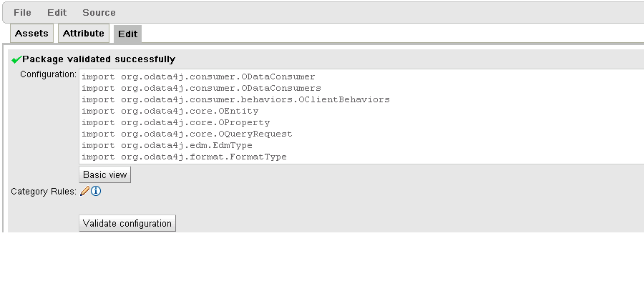Click the Validate configuration button
Screen dimensions: 644x286
(127, 223)
